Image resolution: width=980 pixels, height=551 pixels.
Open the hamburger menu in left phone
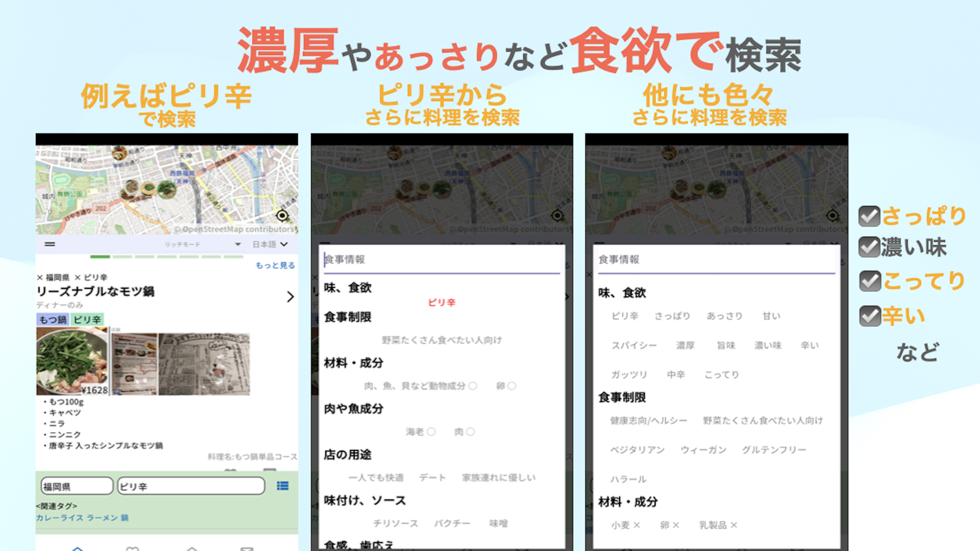(x=50, y=244)
